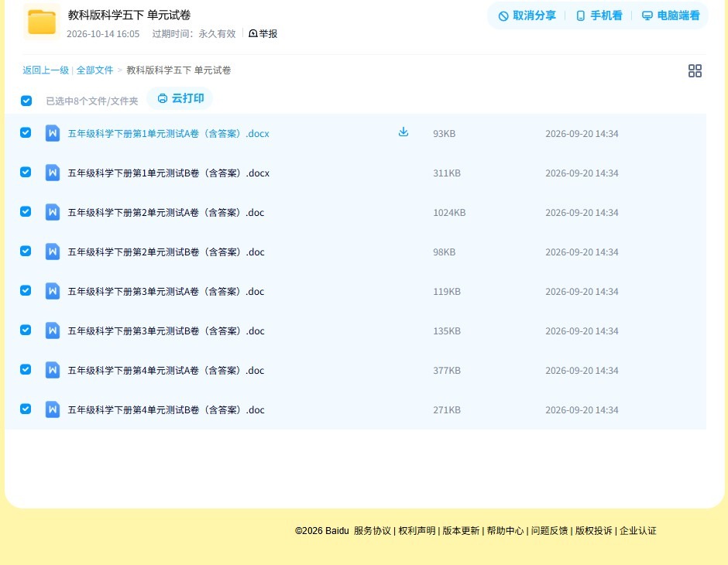
Task: Open file 五年级科学下册第1单元测试B卷.docx
Action: click(169, 173)
